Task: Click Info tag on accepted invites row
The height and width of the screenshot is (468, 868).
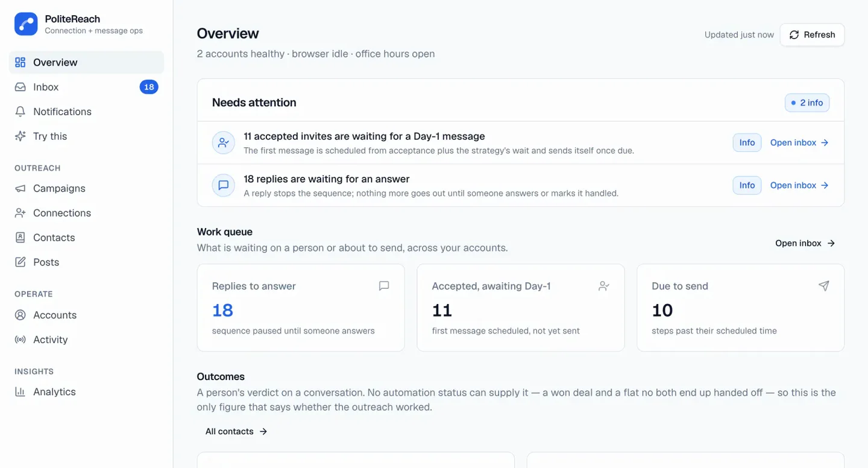Action: (747, 143)
